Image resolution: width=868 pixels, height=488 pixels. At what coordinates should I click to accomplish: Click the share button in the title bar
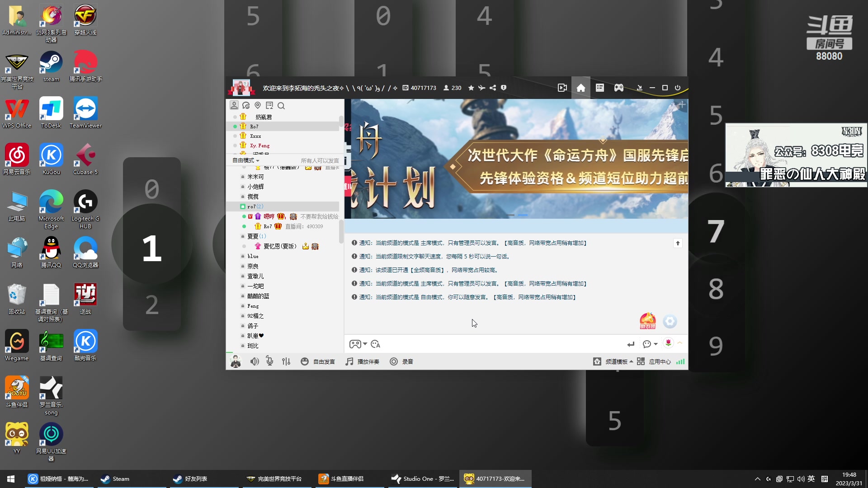tap(493, 88)
